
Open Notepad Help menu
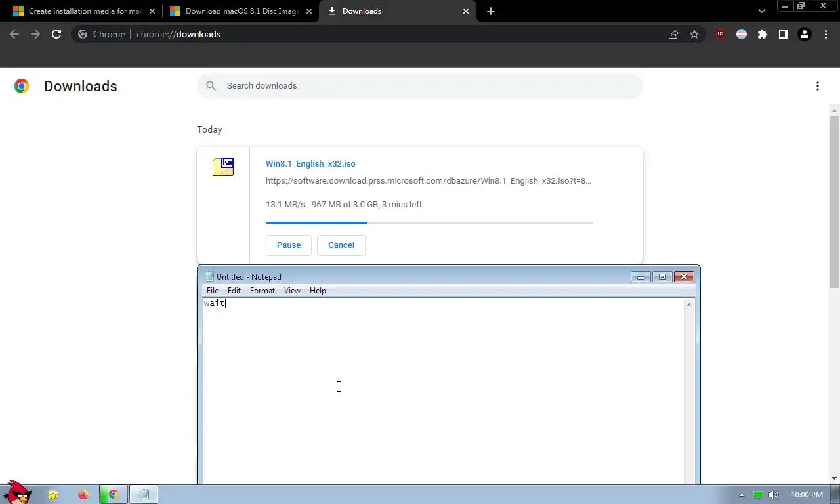(318, 291)
